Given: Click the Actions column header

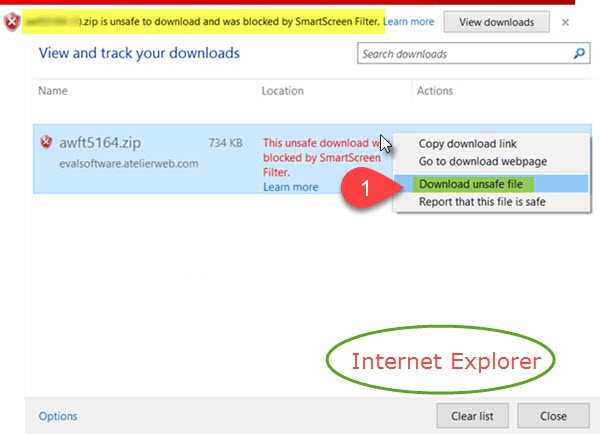Looking at the screenshot, I should [x=435, y=91].
